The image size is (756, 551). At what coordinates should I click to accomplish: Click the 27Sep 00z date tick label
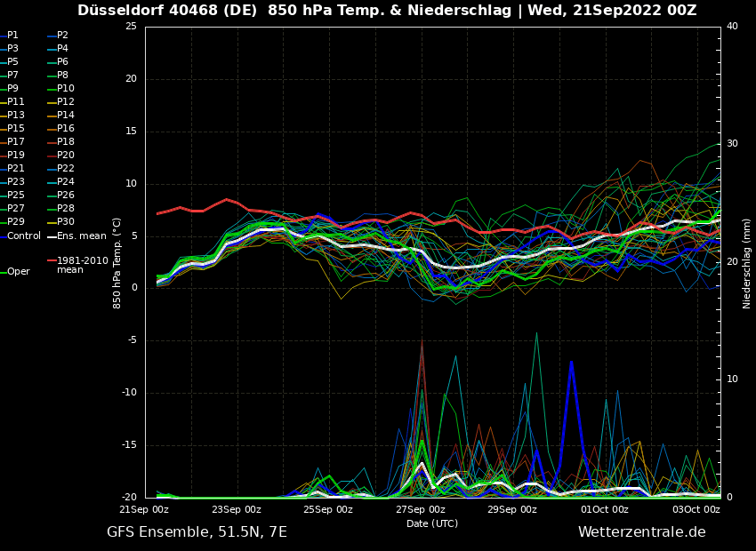[420, 510]
